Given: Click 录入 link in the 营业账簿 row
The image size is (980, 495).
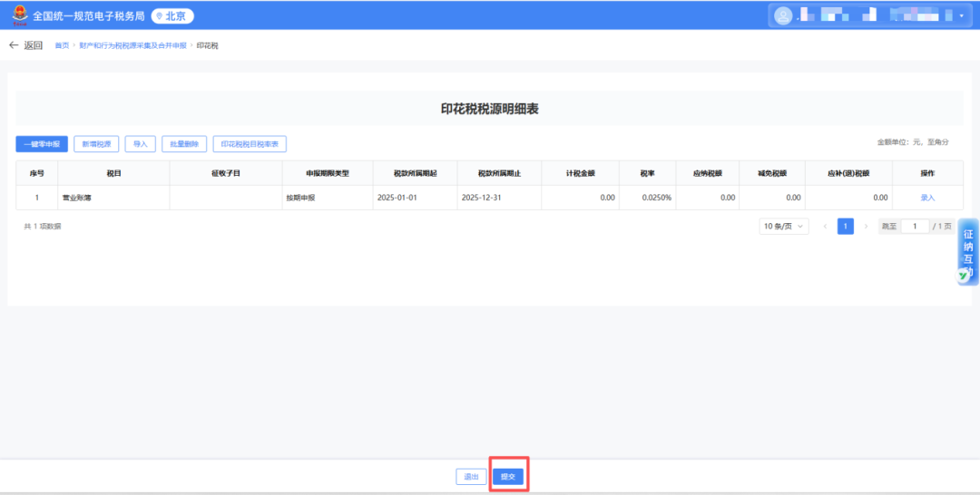Looking at the screenshot, I should pos(927,197).
